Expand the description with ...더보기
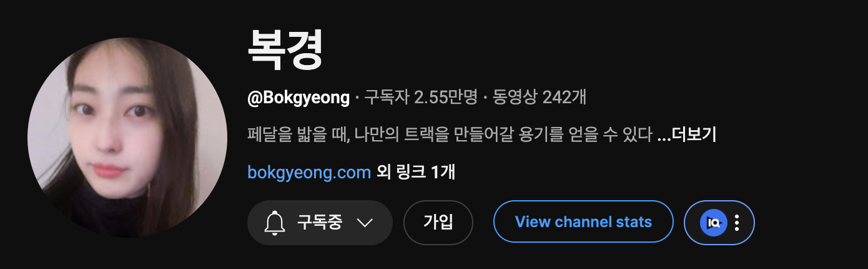Image resolution: width=868 pixels, height=269 pixels. tap(687, 134)
